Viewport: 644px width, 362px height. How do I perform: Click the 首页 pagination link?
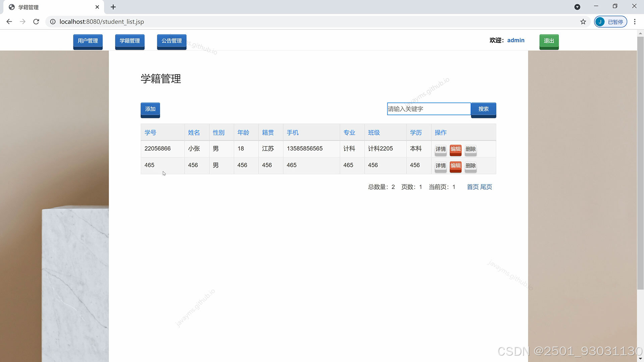tap(473, 187)
